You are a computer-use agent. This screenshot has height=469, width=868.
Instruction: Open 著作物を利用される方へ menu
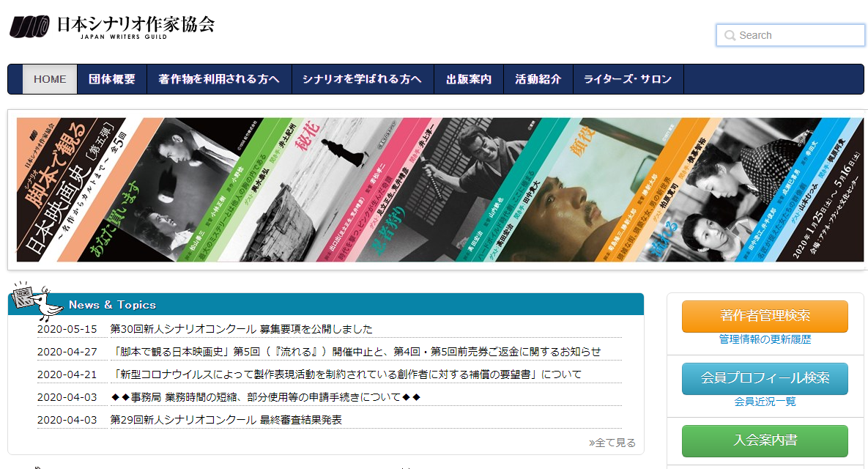tap(219, 79)
